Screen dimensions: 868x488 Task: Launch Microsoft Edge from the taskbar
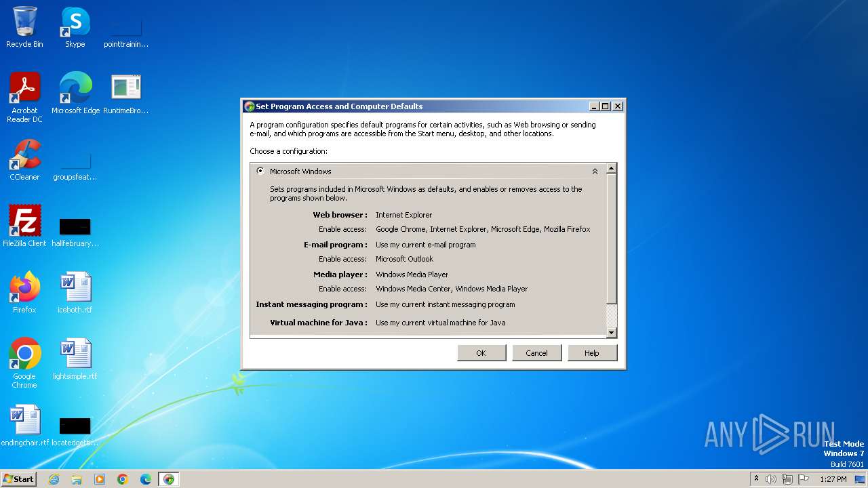click(x=146, y=479)
